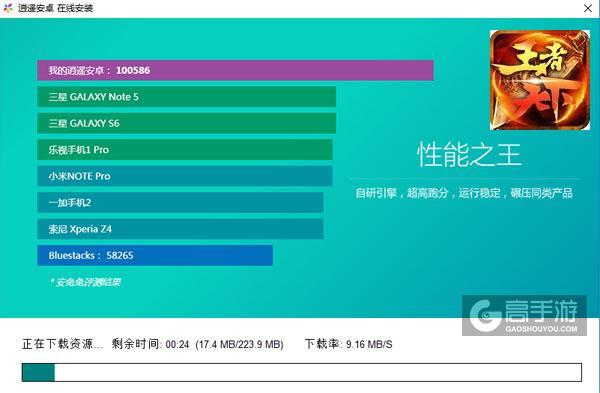Click the 自研引擎 description text
This screenshot has height=393, width=600.
tap(464, 193)
